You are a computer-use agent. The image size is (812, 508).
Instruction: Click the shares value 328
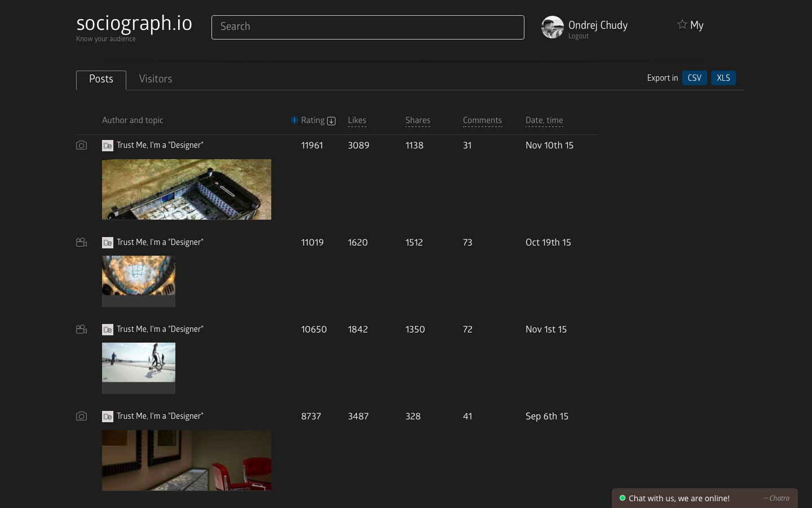pos(413,416)
